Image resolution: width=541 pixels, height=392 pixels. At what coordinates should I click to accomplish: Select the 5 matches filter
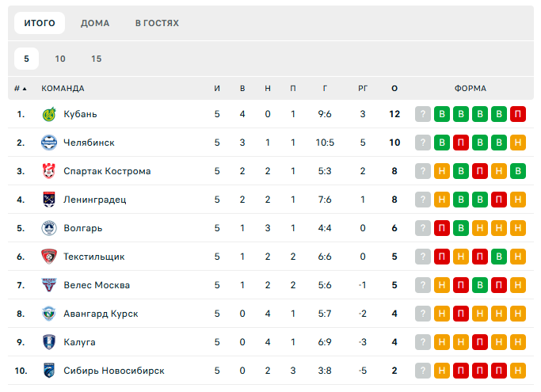pyautogui.click(x=26, y=59)
